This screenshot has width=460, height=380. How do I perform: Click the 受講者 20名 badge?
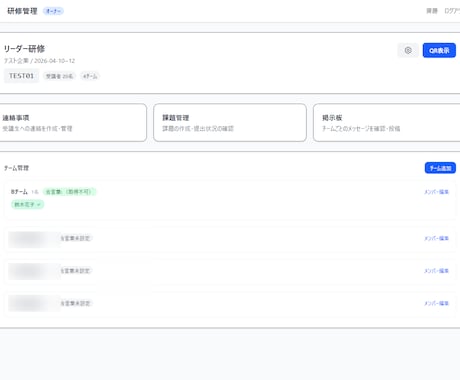tap(59, 76)
